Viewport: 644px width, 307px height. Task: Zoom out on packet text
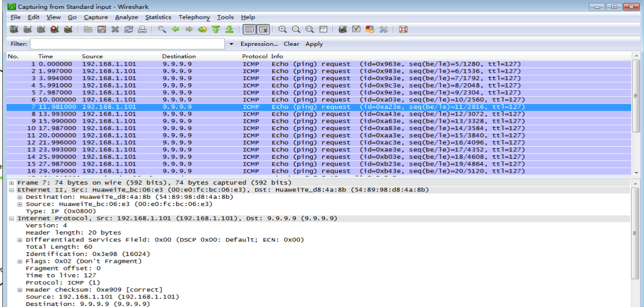tap(296, 30)
